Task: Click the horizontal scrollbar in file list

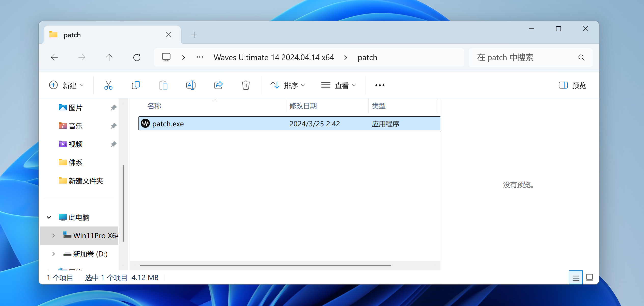Action: (x=265, y=266)
